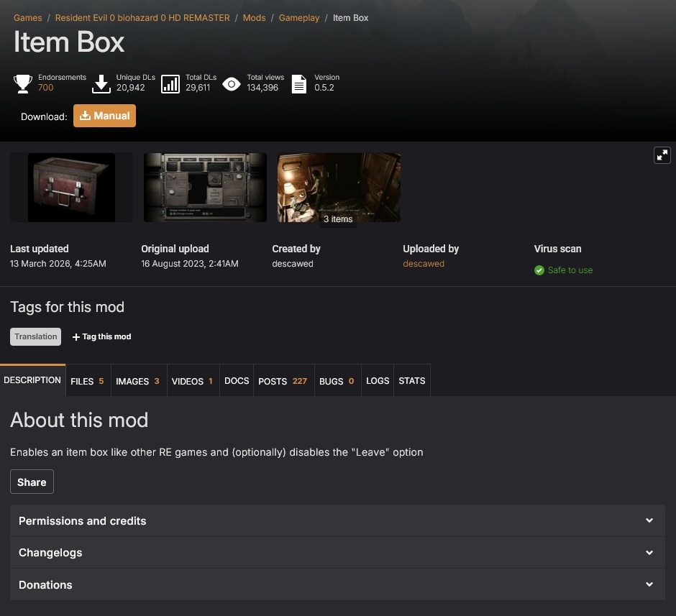Open the Gameplay breadcrumb link

tap(299, 18)
